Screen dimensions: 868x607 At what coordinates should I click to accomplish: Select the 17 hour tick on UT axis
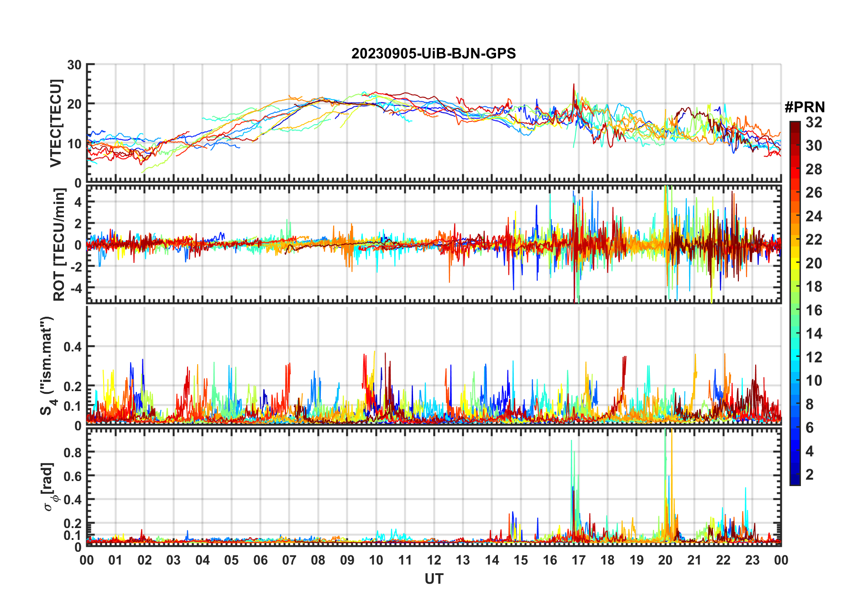[578, 560]
